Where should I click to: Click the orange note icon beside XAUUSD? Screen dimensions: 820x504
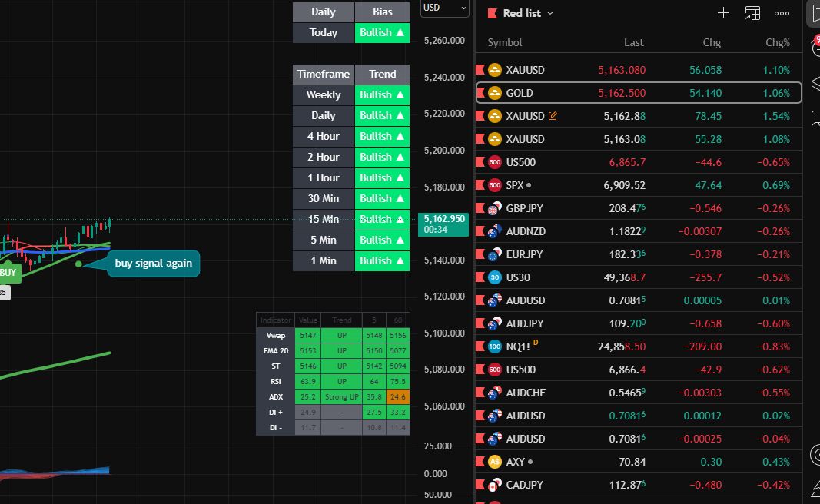[553, 116]
